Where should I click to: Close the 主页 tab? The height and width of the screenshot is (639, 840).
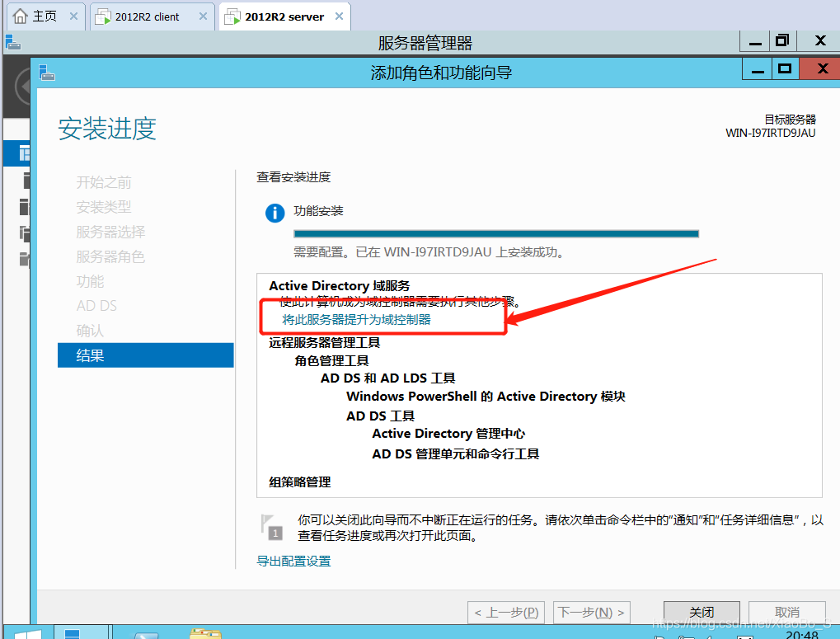[x=73, y=16]
